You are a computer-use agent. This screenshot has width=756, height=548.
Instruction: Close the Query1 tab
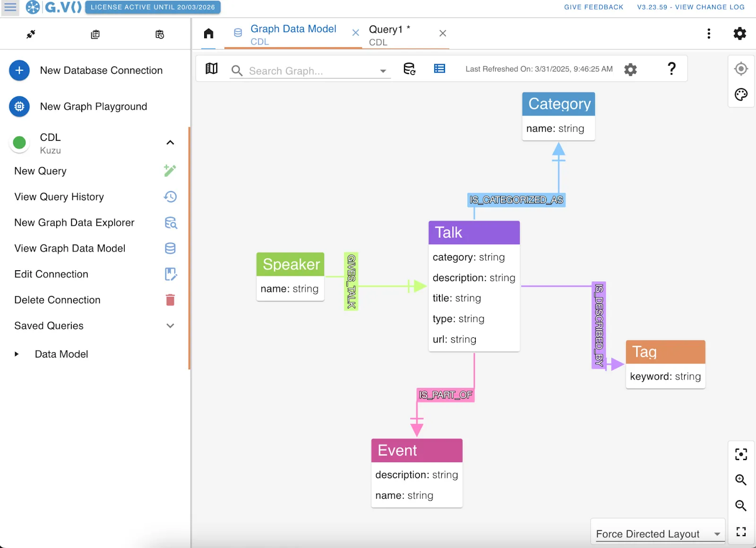[x=443, y=33]
